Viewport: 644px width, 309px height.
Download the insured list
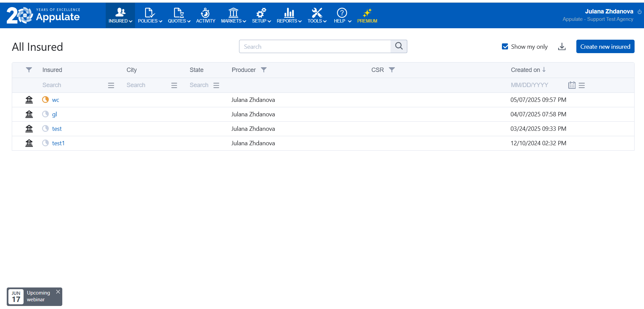pos(562,47)
